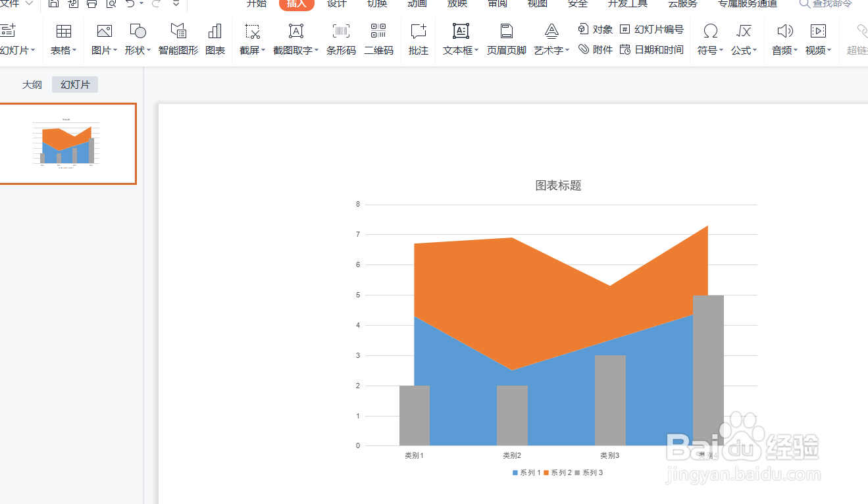Click the Undo arrow icon
Viewport: 868px width, 504px height.
[x=130, y=3]
